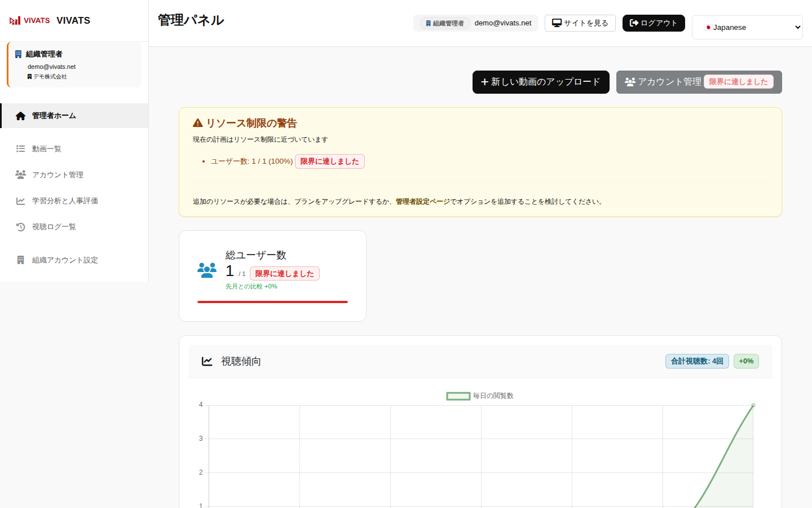Click the plus icon in upload button

484,82
